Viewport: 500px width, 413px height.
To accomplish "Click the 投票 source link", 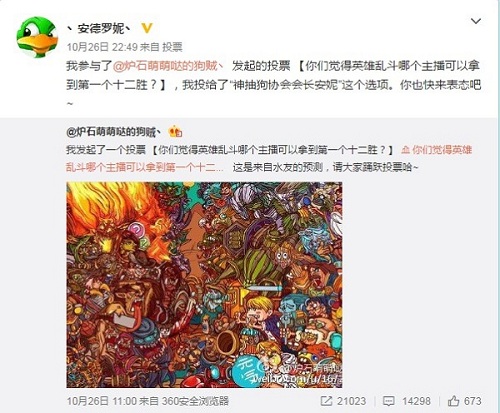I will (172, 47).
